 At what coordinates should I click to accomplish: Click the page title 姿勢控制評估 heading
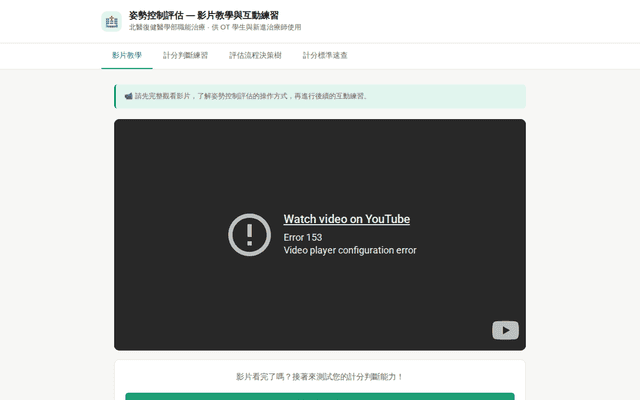pyautogui.click(x=204, y=16)
